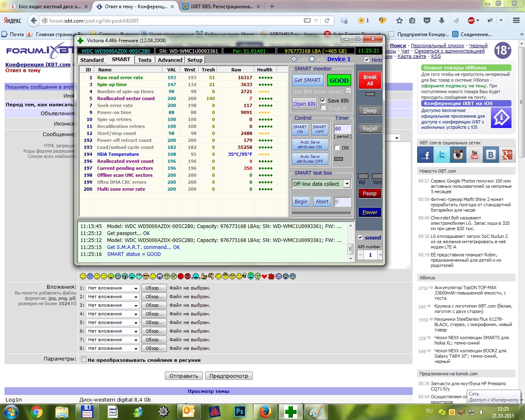Click the blue Power button
Viewport: 525px width, 420px height.
point(370,212)
